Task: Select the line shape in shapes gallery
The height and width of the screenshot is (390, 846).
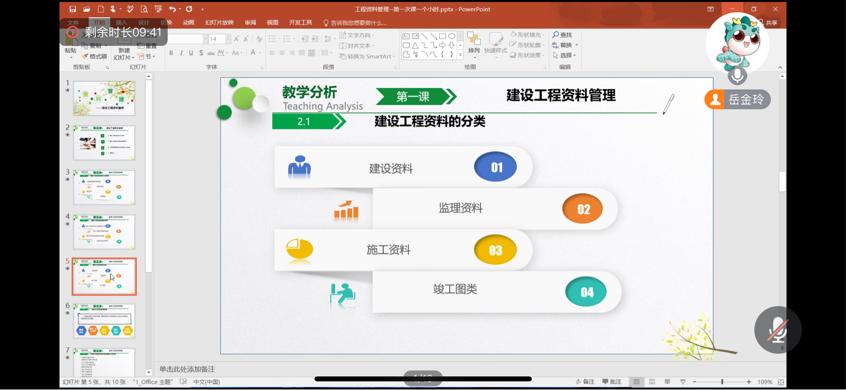Action: coord(425,36)
